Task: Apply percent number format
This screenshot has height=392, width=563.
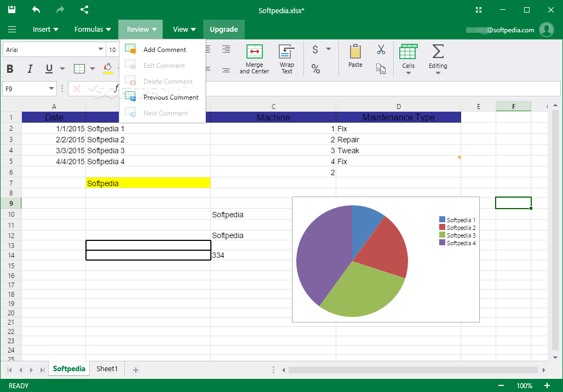Action: (315, 69)
